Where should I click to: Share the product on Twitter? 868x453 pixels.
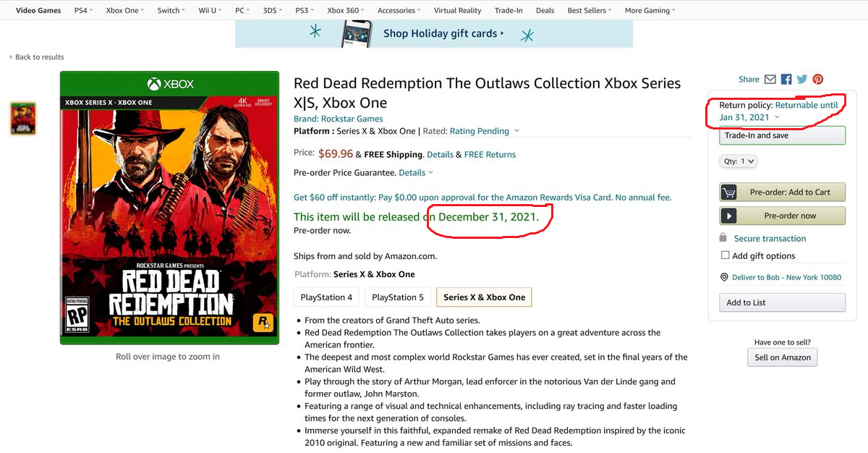point(802,79)
